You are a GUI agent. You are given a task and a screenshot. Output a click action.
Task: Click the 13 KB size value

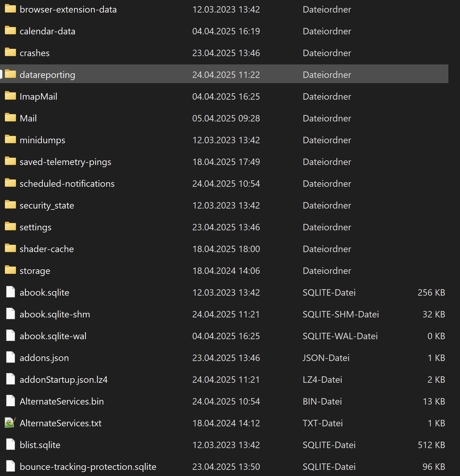(434, 401)
